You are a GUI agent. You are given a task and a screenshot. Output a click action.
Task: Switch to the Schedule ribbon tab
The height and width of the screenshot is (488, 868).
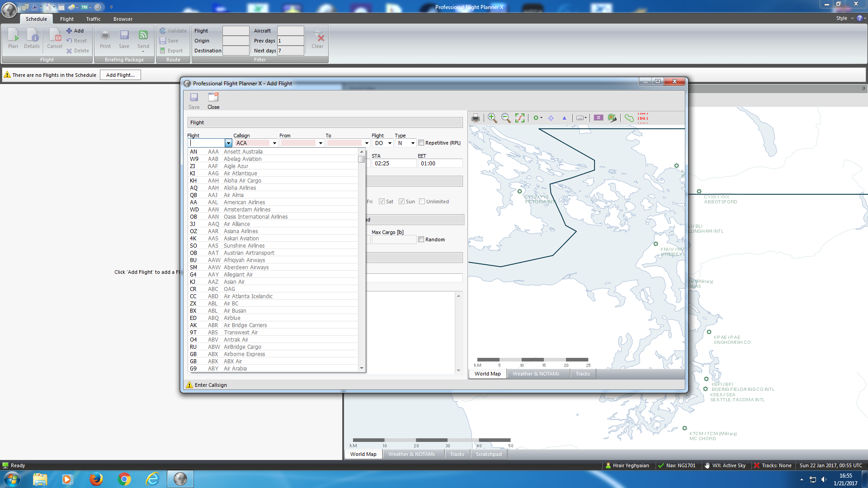coord(36,19)
